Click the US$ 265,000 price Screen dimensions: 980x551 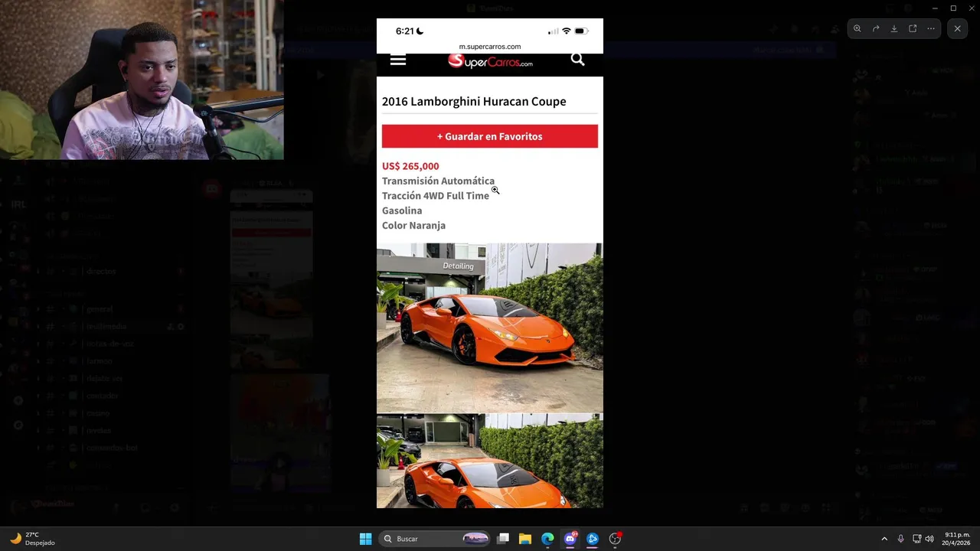click(410, 166)
